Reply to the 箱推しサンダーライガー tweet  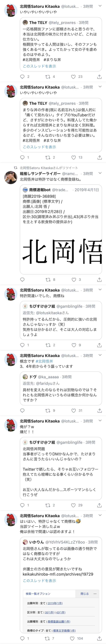[x=22, y=279]
